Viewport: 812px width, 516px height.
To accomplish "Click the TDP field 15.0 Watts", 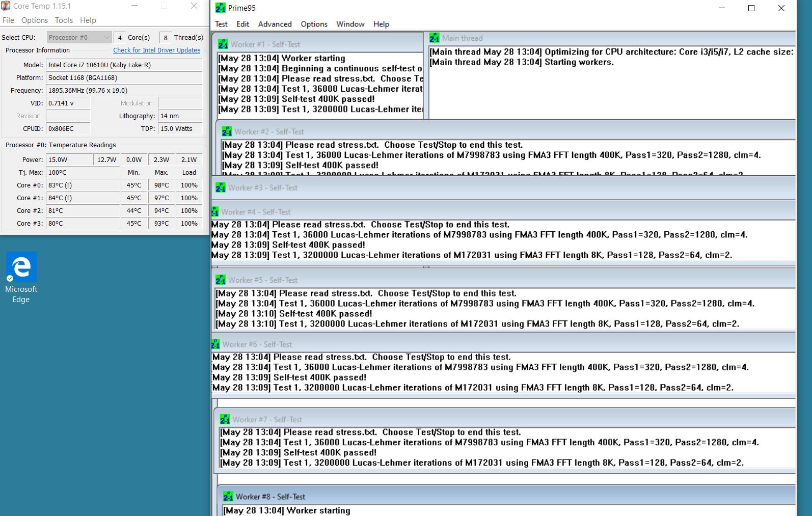I will coord(180,129).
